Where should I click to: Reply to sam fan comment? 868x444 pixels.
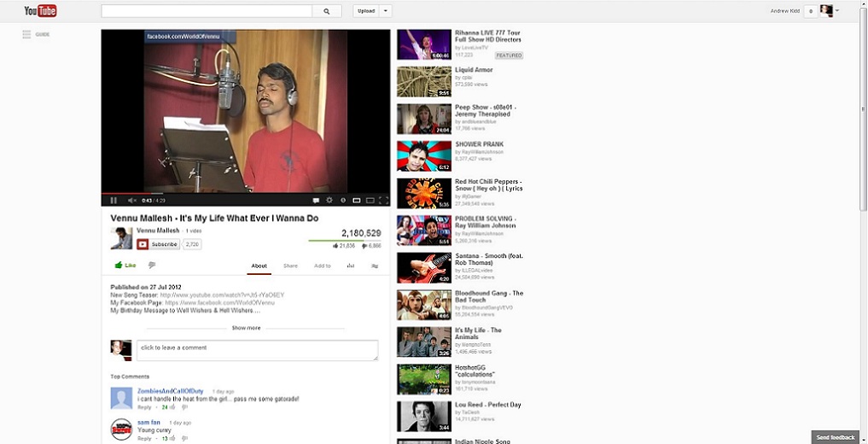[x=144, y=439]
